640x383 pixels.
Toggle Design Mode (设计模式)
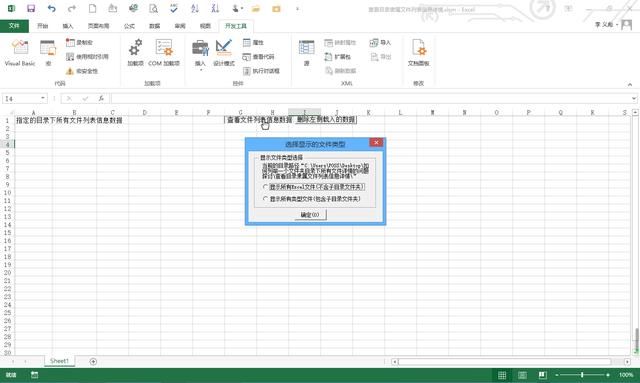tap(224, 53)
